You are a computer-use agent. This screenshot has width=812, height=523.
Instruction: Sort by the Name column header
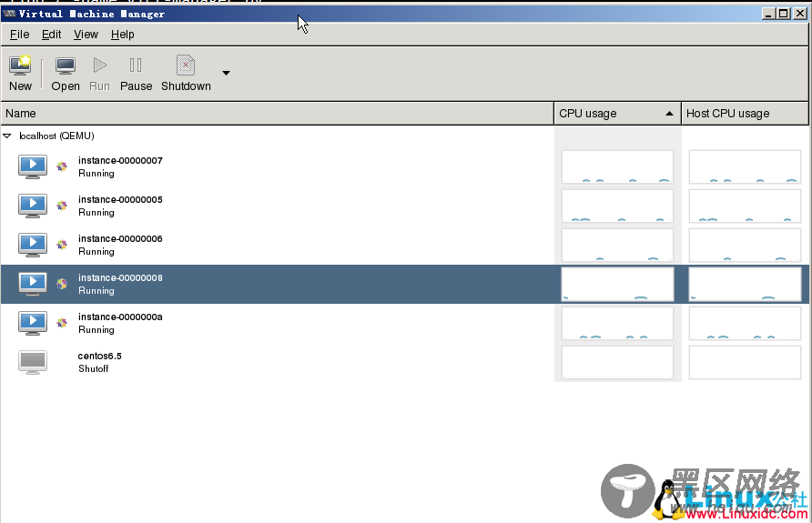point(277,114)
